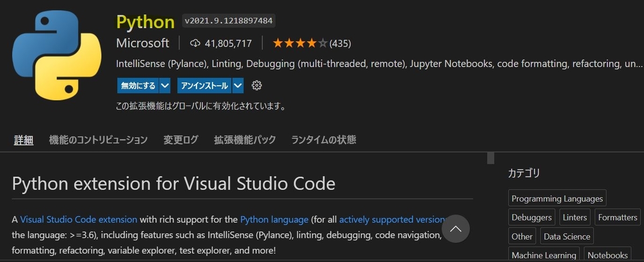This screenshot has height=262, width=644.
Task: Click the Python extension for Visual Studio Code heading
Action: (x=173, y=184)
